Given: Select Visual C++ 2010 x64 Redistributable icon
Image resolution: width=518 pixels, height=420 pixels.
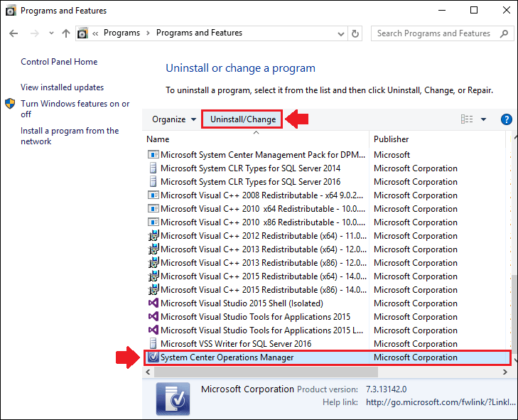Looking at the screenshot, I should (x=153, y=209).
